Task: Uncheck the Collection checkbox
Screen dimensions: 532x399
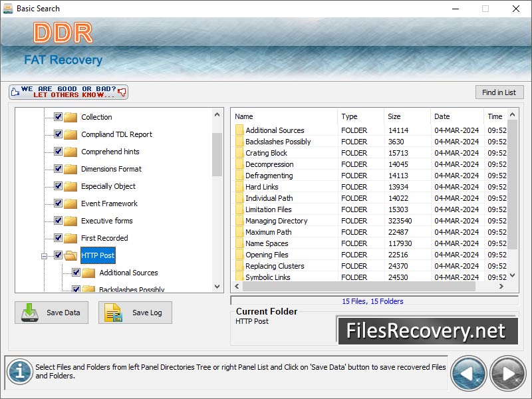Action: pos(59,117)
